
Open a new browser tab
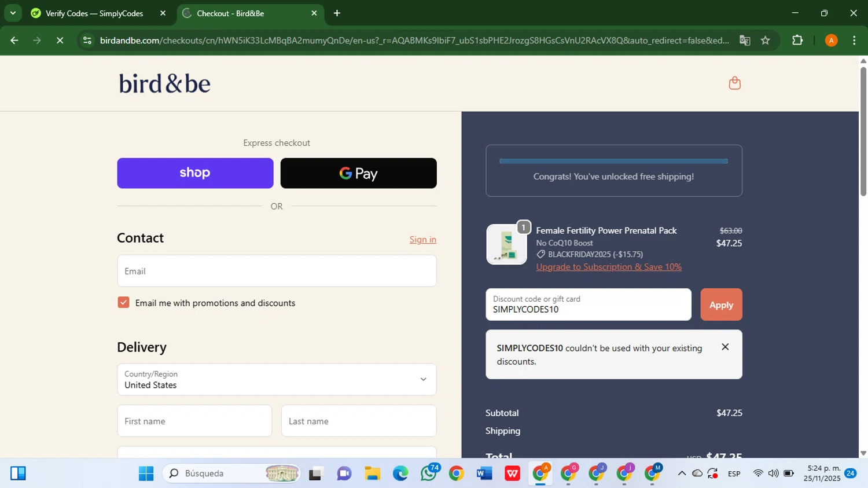pyautogui.click(x=337, y=13)
